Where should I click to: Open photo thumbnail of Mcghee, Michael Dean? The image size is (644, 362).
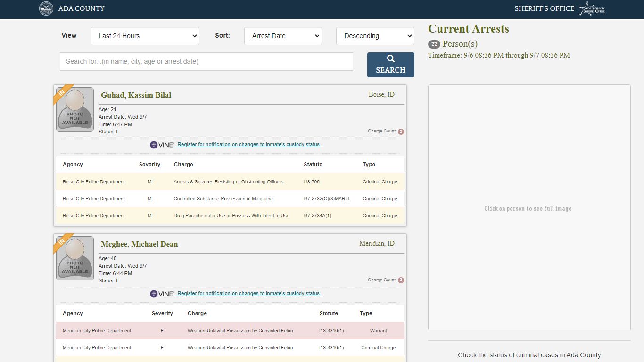click(x=75, y=258)
